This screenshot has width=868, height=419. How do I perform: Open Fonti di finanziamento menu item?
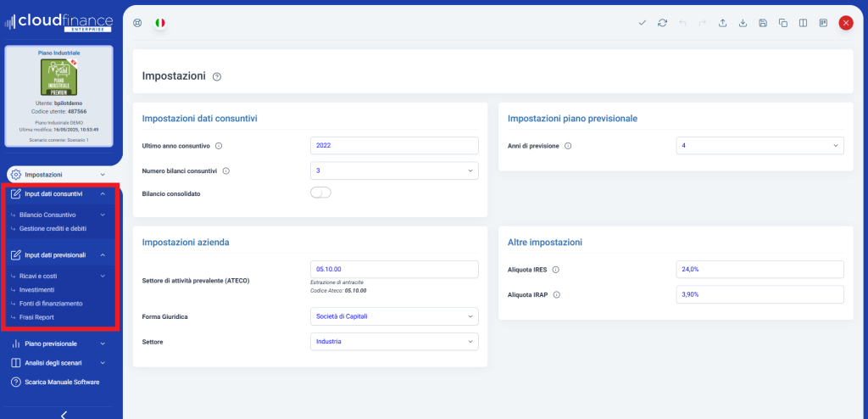point(51,304)
